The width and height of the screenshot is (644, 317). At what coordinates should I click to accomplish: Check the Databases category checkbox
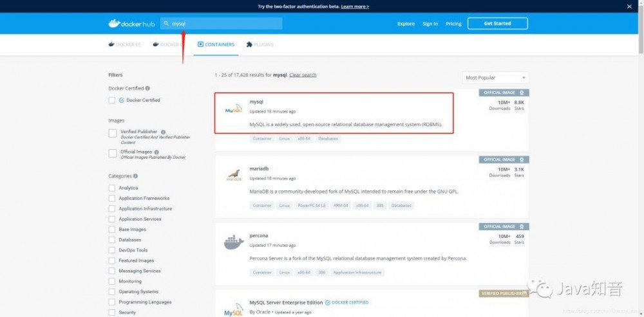[x=111, y=240]
